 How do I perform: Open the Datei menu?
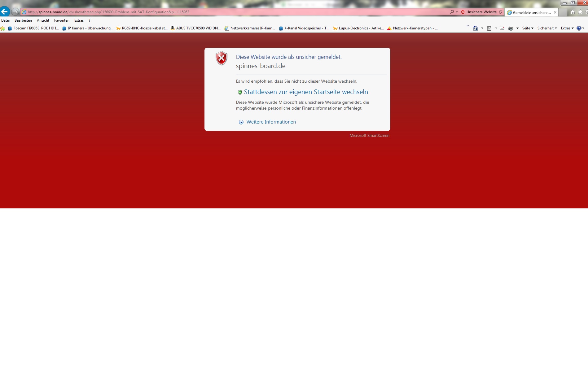point(6,20)
